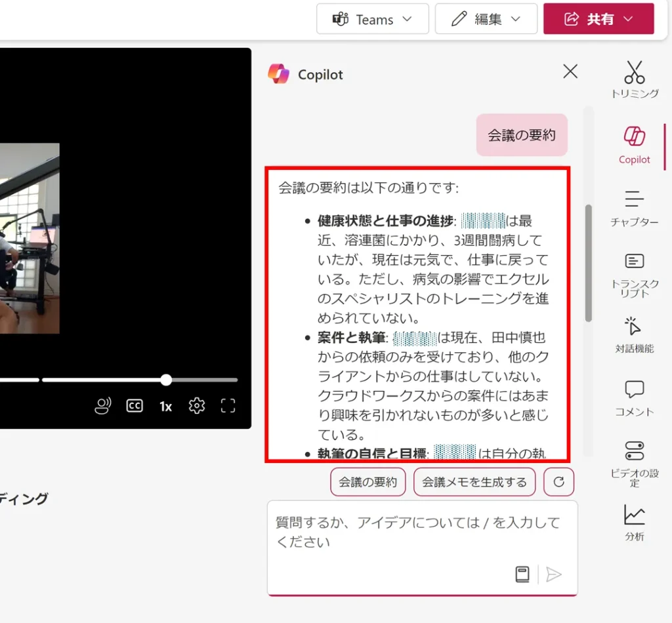Click the 会議の要約 suggestion button
This screenshot has height=623, width=672.
[x=367, y=482]
